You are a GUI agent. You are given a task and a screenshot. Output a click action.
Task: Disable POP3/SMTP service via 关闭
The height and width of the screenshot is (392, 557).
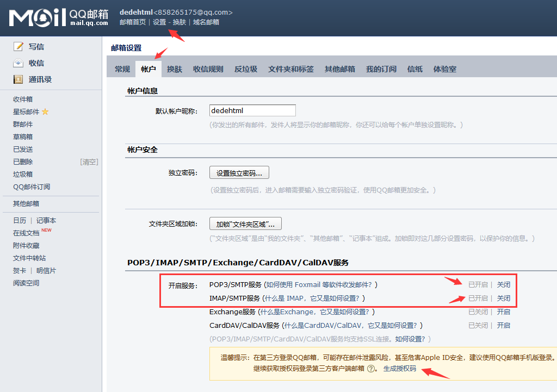click(x=503, y=284)
